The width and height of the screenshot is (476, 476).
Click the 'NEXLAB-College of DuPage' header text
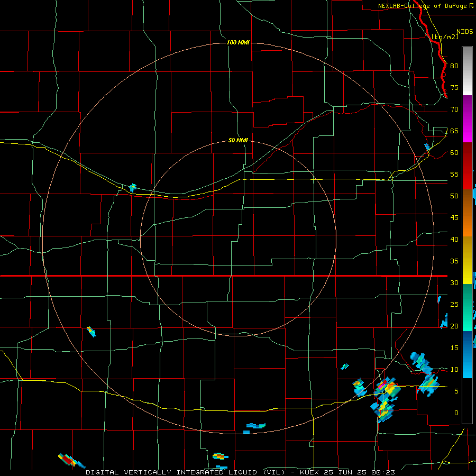point(422,6)
